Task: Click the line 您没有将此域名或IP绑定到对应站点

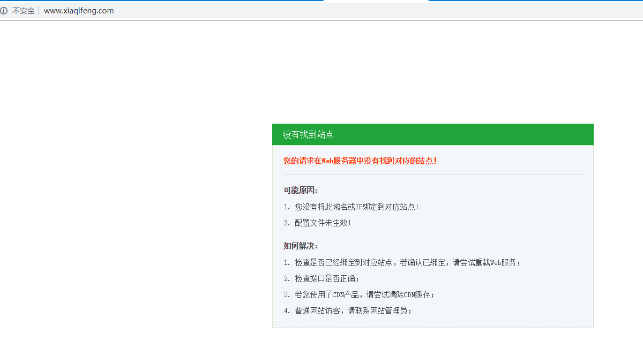Action: (352, 207)
